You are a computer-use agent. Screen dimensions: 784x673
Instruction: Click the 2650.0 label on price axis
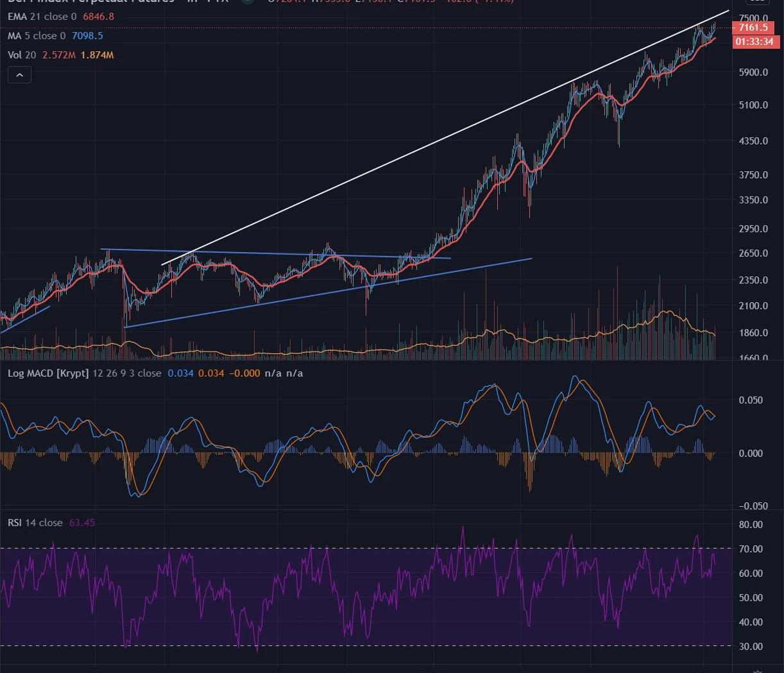[753, 253]
